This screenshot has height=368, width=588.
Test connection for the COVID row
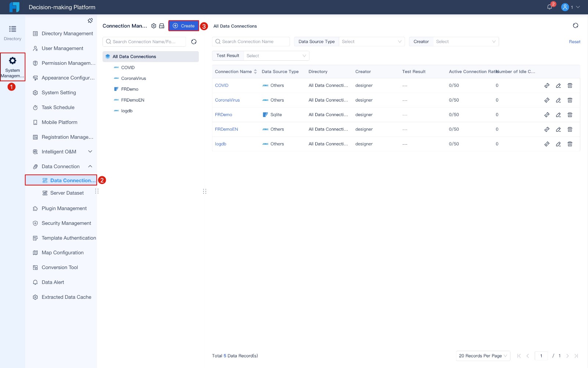coord(547,85)
